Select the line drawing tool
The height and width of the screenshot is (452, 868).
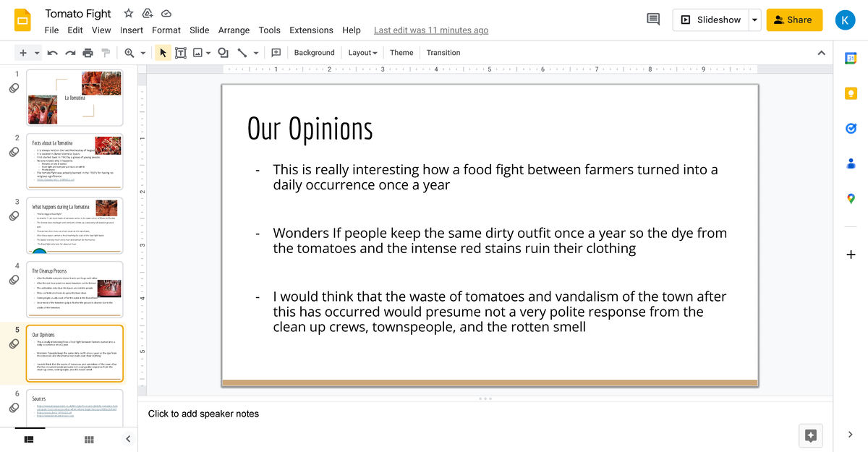(x=244, y=52)
